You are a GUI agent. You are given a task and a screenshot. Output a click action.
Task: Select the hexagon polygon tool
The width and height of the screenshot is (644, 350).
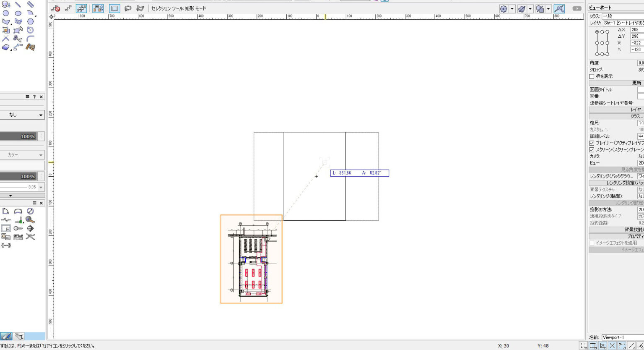[x=30, y=21]
